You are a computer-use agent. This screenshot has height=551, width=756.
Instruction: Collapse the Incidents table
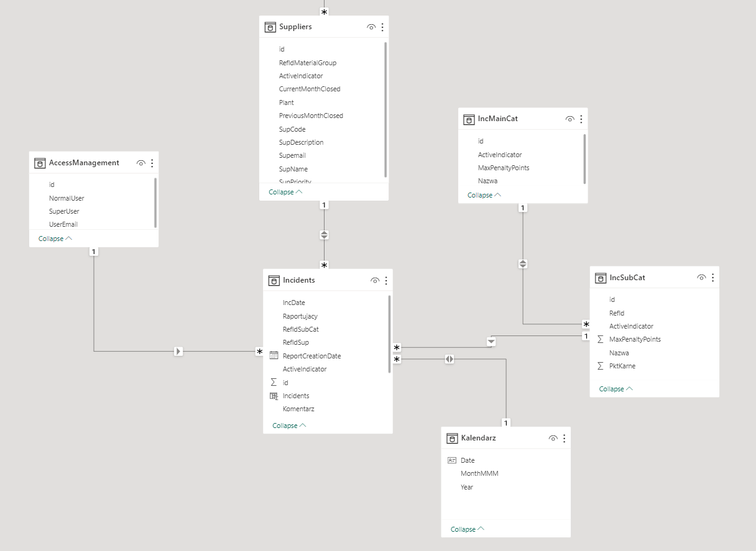(290, 426)
